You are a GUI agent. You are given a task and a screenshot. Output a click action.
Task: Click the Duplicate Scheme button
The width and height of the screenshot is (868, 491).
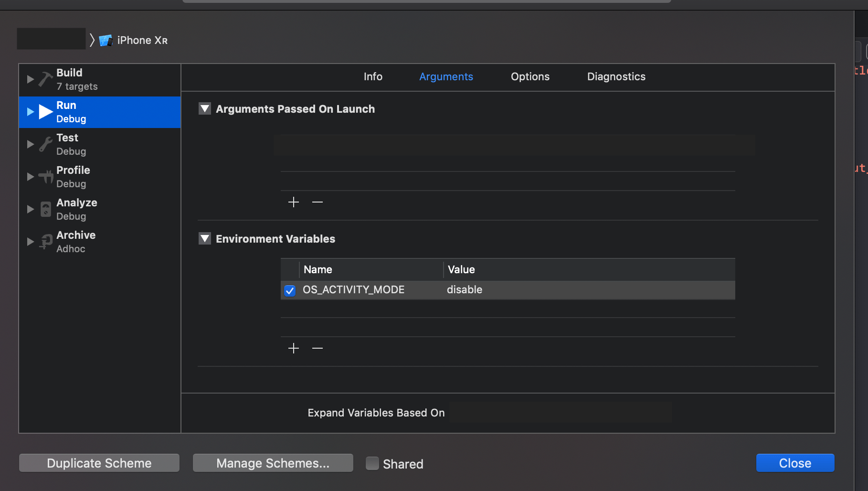[99, 463]
